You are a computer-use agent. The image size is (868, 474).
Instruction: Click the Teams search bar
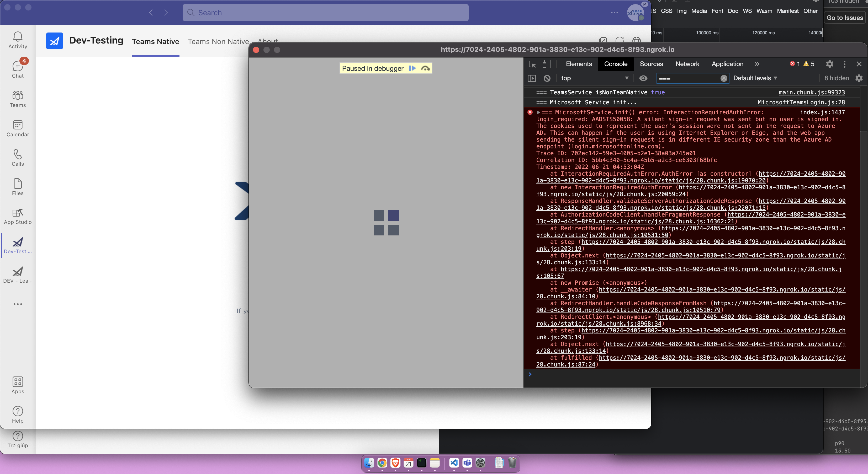coord(325,13)
